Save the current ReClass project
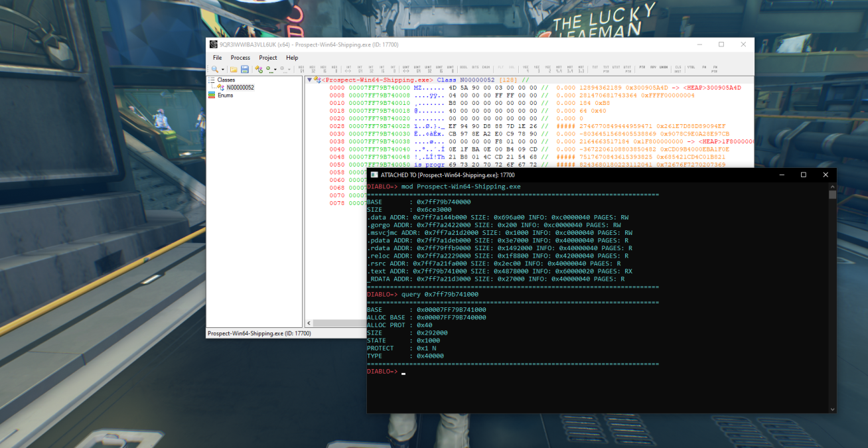Image resolution: width=868 pixels, height=448 pixels. (244, 69)
